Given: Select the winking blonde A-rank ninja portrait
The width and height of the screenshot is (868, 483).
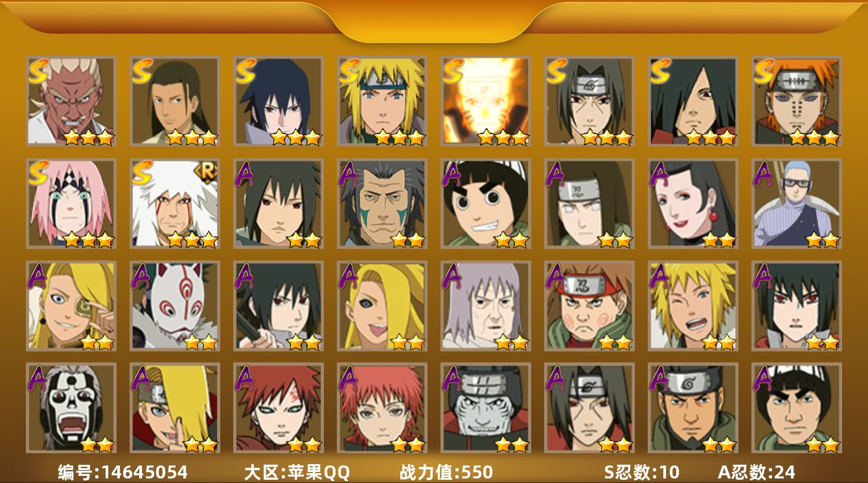Looking at the screenshot, I should click(693, 306).
